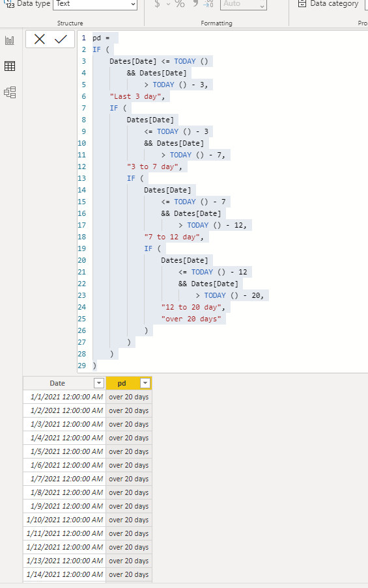Screen dimensions: 368x588
Task: Click the string "12 to 20 day"
Action: click(193, 307)
